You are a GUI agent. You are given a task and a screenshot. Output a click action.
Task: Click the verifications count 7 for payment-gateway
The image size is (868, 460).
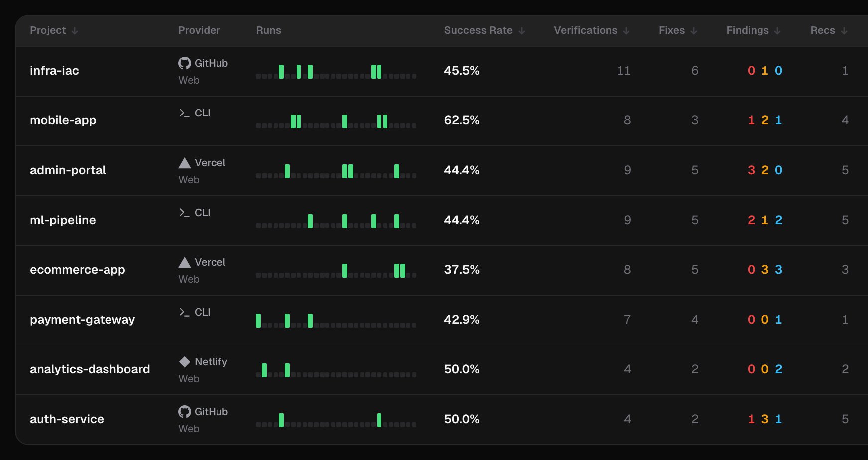click(x=627, y=320)
